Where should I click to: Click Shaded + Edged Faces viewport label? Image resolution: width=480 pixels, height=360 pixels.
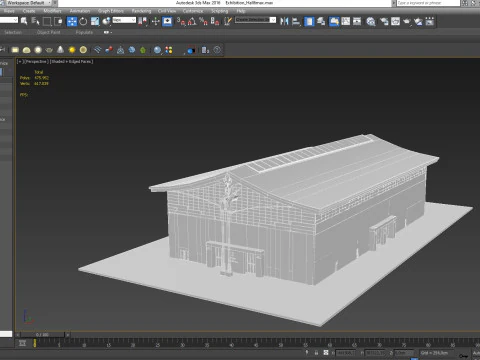[x=71, y=62]
